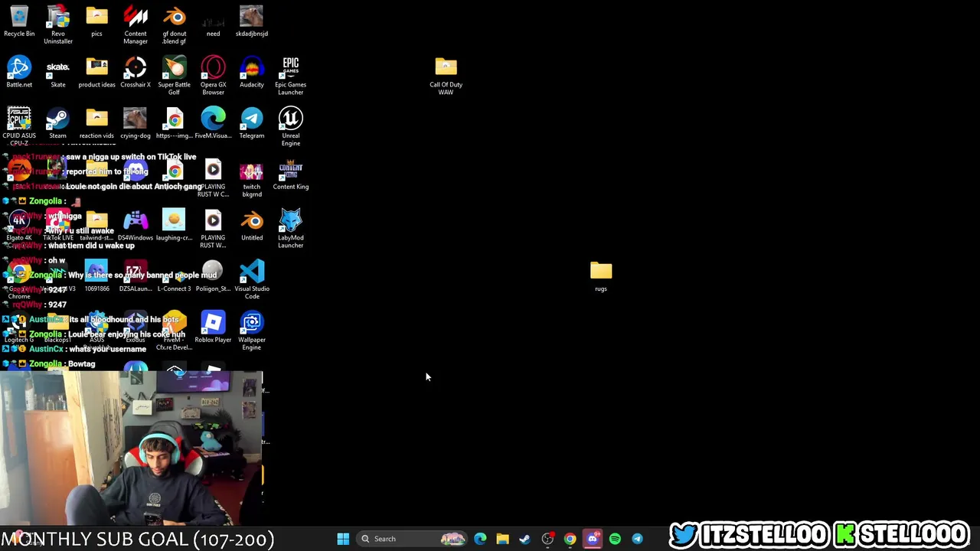
Task: Open the Windows Start menu
Action: click(x=343, y=539)
